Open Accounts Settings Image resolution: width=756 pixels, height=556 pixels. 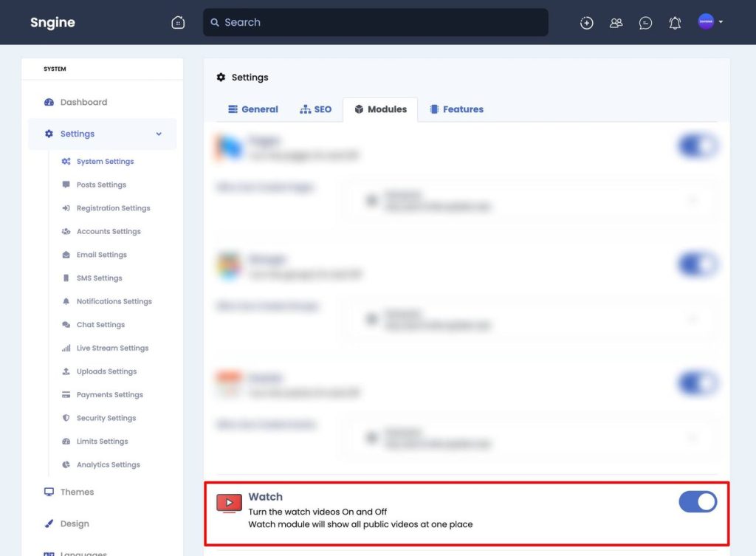click(109, 231)
